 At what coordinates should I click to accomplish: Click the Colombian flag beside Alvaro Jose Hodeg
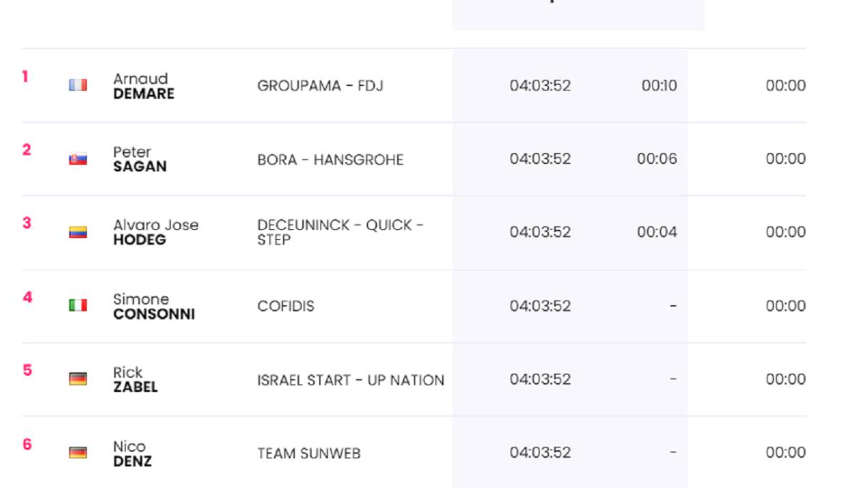[78, 232]
